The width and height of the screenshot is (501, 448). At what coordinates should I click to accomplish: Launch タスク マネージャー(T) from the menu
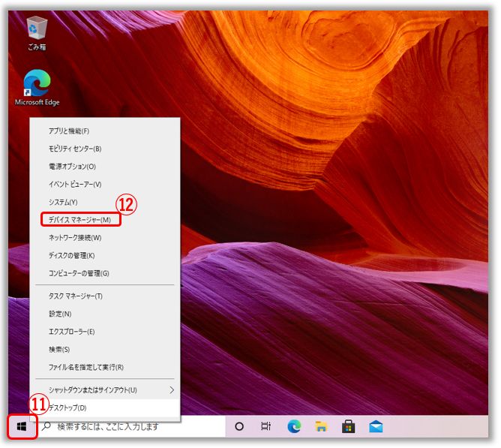click(105, 296)
